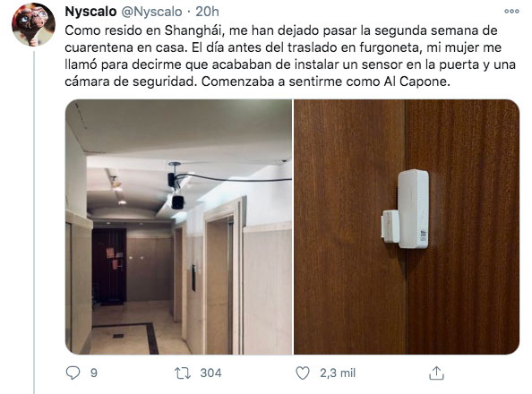This screenshot has height=394, width=532.
Task: Click the dark door at hallway end
Action: click(x=109, y=265)
